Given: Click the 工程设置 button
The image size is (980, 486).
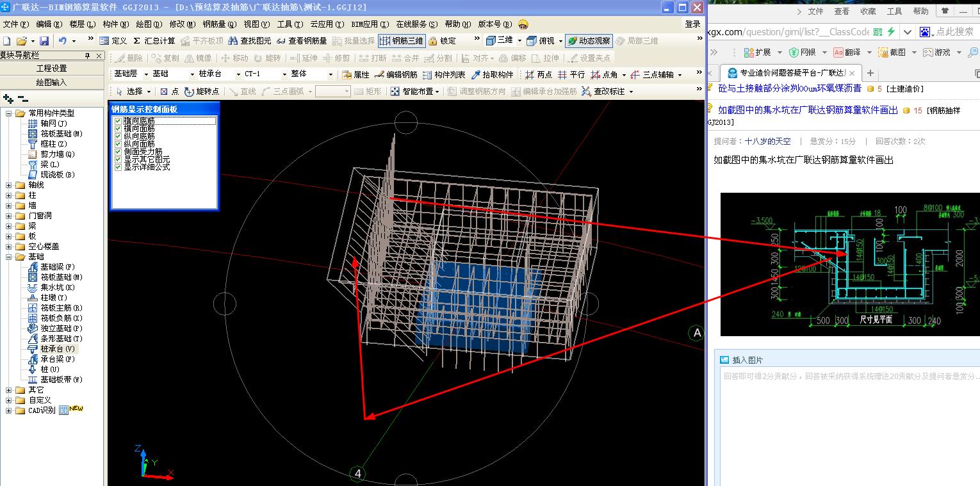Looking at the screenshot, I should (x=52, y=69).
